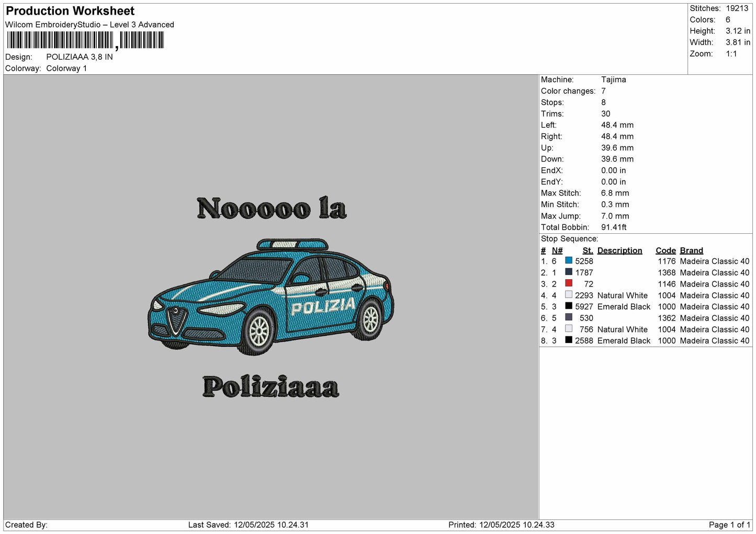Click the Stops value 8
Image resolution: width=756 pixels, height=534 pixels.
[603, 103]
